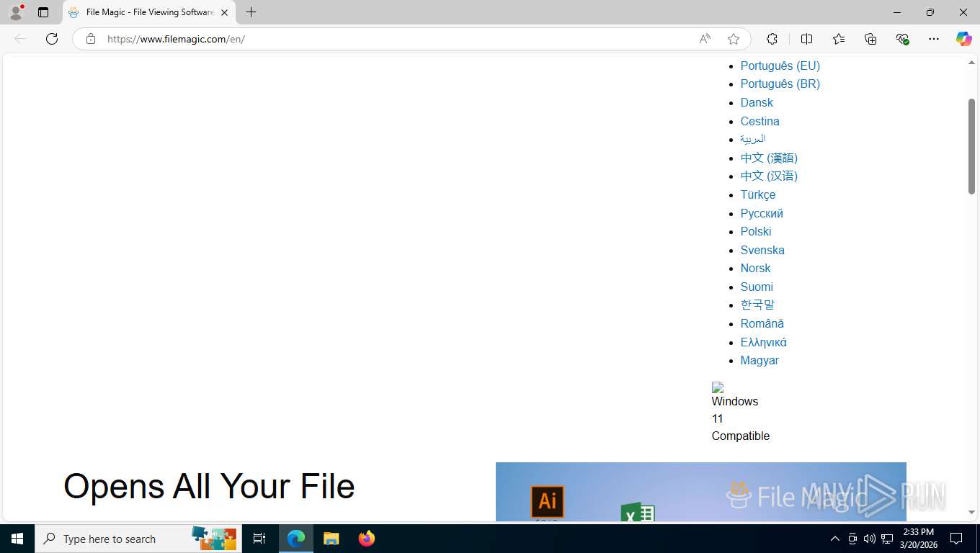Viewport: 980px width, 553px height.
Task: Open the tab actions menu icon
Action: [43, 12]
